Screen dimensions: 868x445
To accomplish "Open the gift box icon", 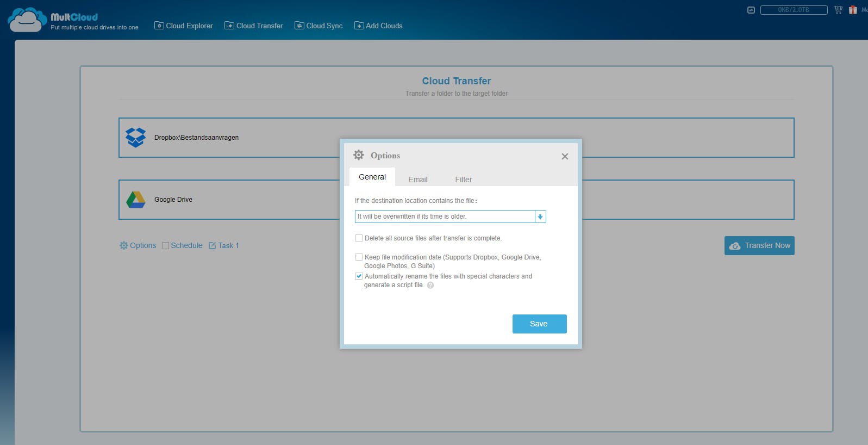I will pyautogui.click(x=853, y=10).
